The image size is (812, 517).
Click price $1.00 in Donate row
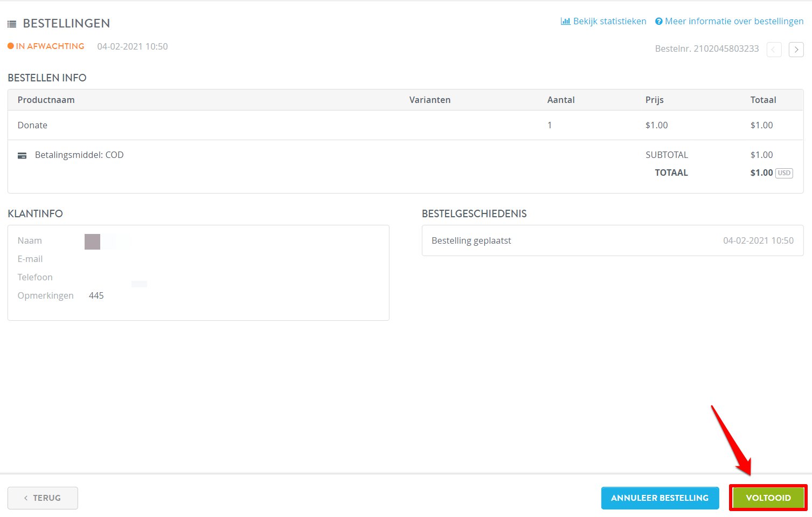656,125
